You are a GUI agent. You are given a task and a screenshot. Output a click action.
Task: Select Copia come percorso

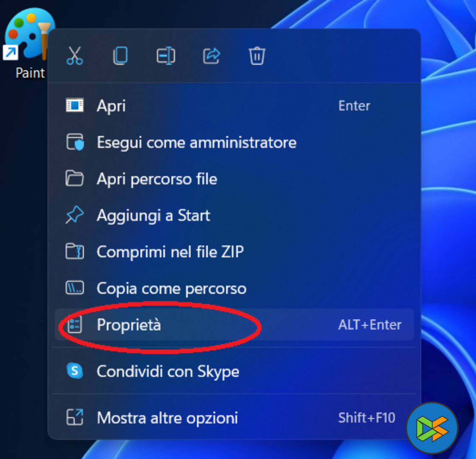point(234,288)
